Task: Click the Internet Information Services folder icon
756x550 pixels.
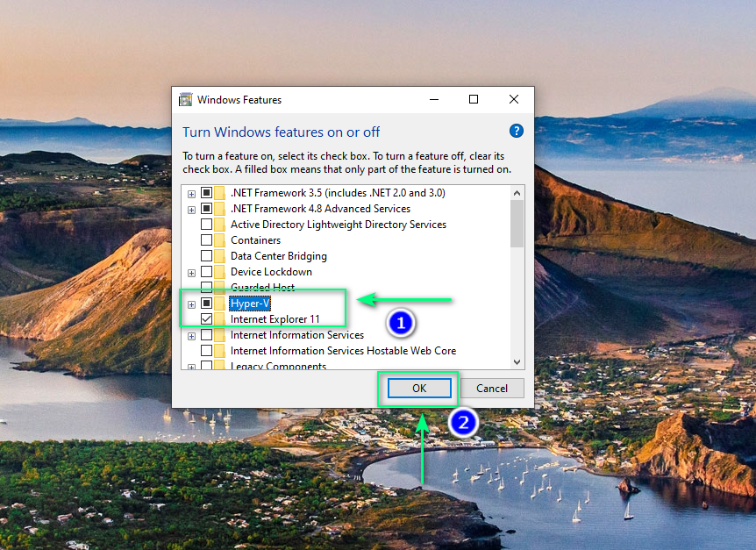Action: coord(220,335)
